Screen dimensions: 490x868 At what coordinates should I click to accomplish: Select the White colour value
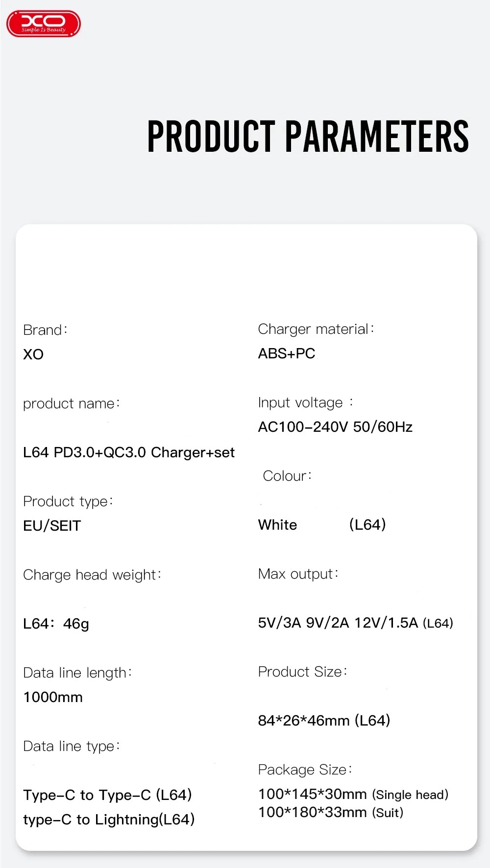(x=278, y=525)
